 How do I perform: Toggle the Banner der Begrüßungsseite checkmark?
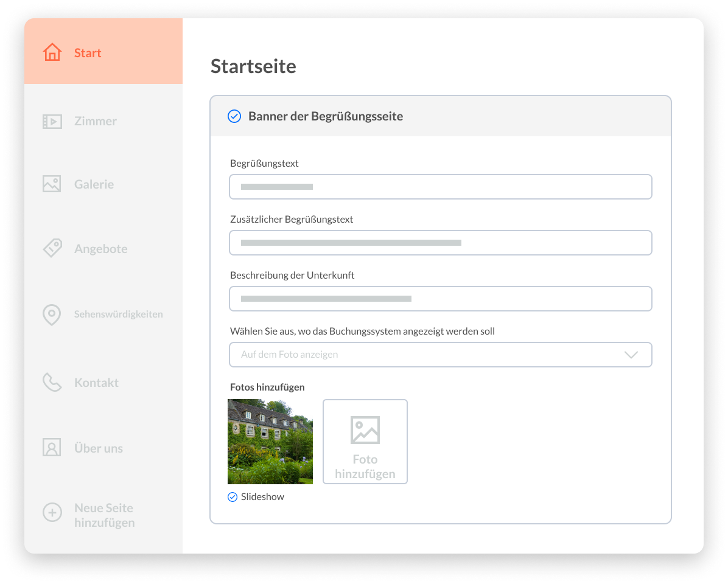[x=234, y=116]
